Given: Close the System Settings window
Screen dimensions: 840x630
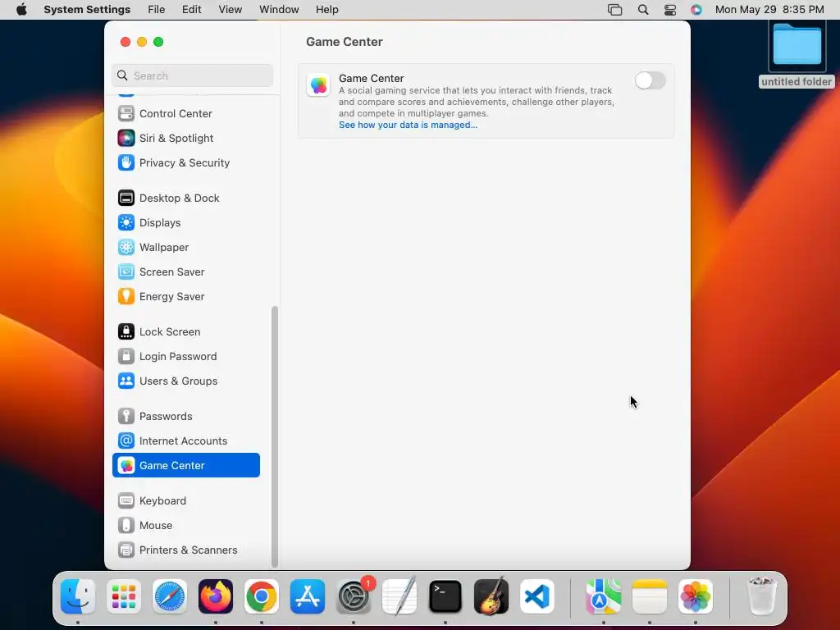Looking at the screenshot, I should (x=126, y=42).
